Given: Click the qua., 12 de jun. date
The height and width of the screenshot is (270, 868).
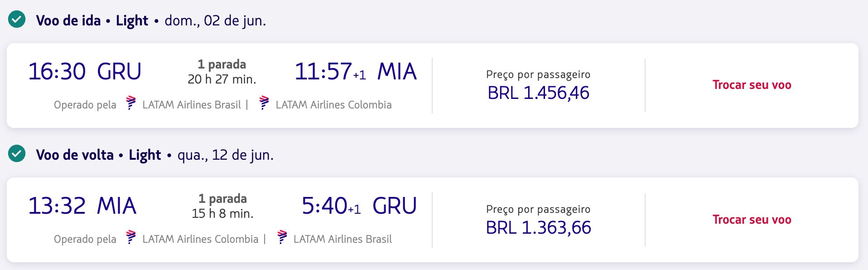Looking at the screenshot, I should [x=226, y=155].
